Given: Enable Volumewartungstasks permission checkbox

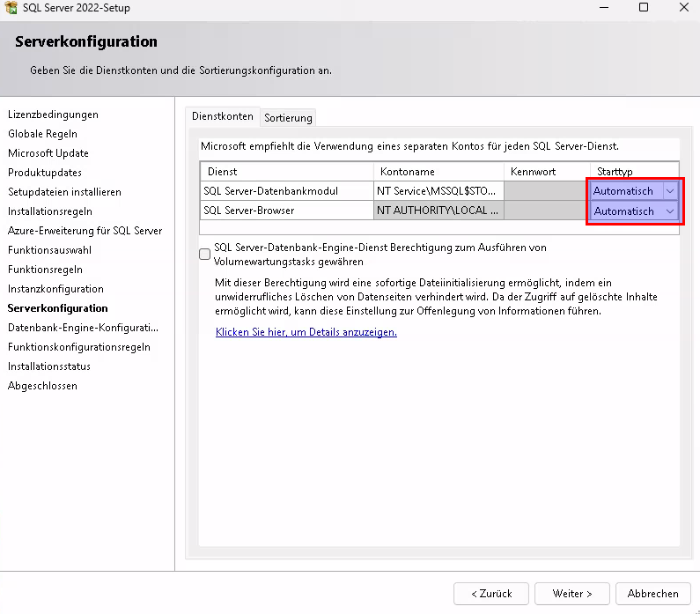Looking at the screenshot, I should coord(205,255).
